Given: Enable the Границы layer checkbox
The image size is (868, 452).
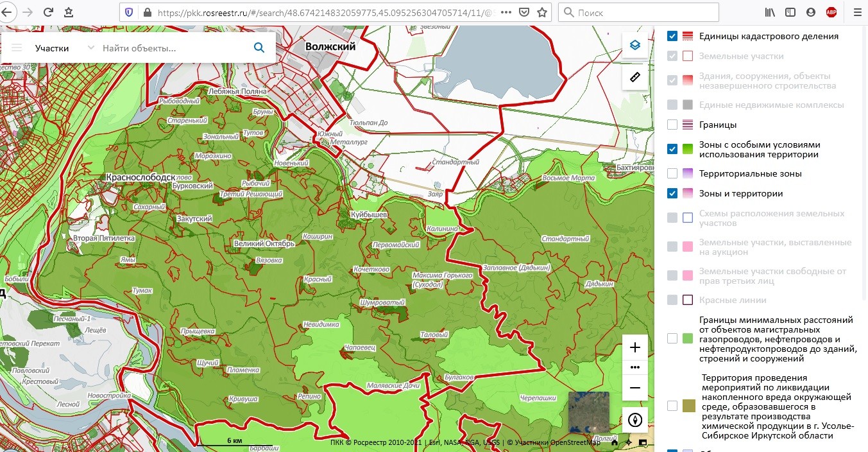Looking at the screenshot, I should click(x=672, y=125).
